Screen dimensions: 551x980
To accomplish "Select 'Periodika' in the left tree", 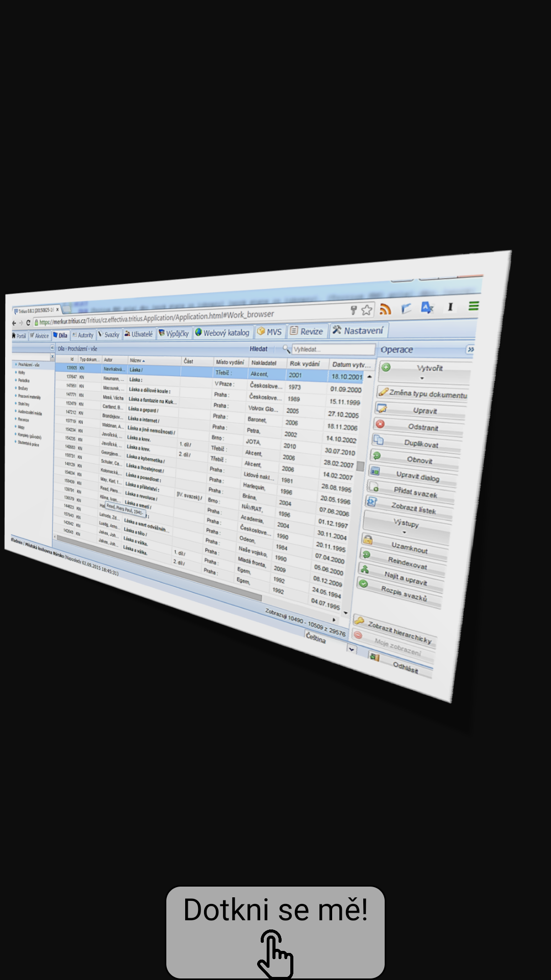I will point(24,380).
